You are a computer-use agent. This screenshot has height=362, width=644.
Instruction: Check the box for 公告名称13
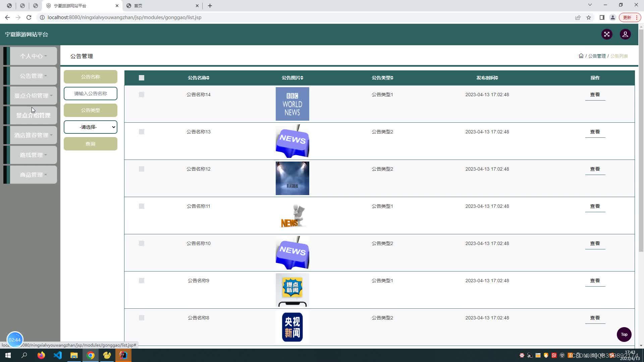pos(142,132)
